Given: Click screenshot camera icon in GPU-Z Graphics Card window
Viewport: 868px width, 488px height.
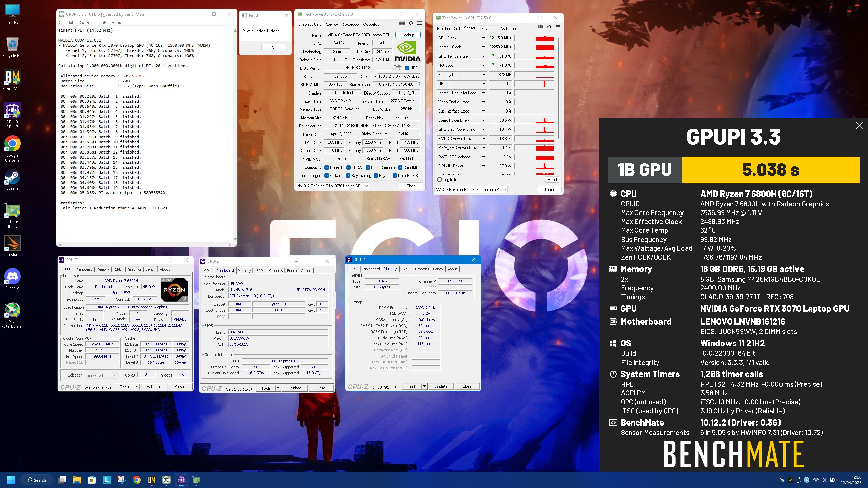Looking at the screenshot, I should click(x=402, y=23).
